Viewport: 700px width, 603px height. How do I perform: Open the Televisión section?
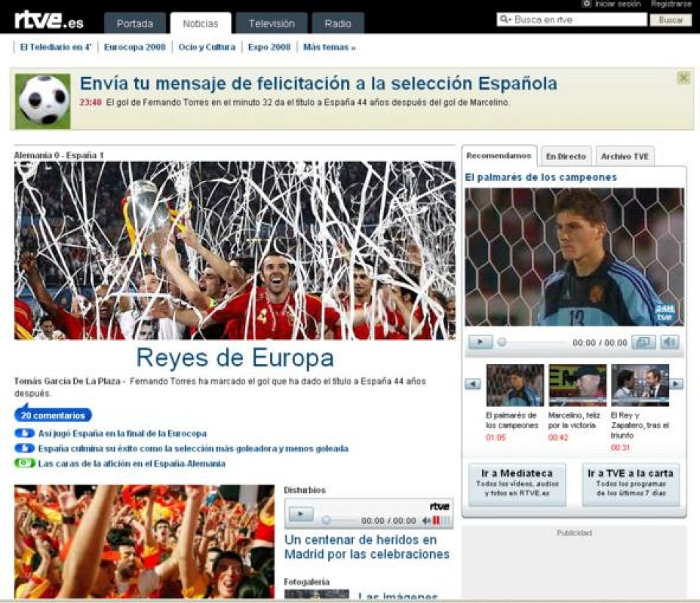271,23
